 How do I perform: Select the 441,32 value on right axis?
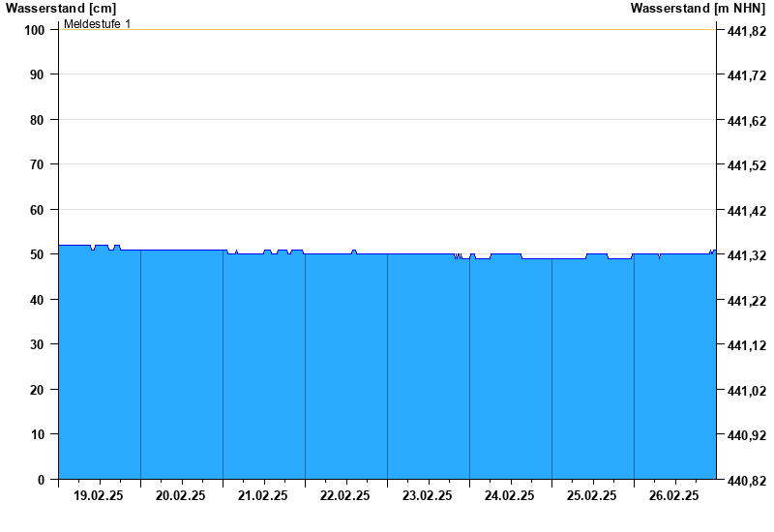[x=745, y=255]
